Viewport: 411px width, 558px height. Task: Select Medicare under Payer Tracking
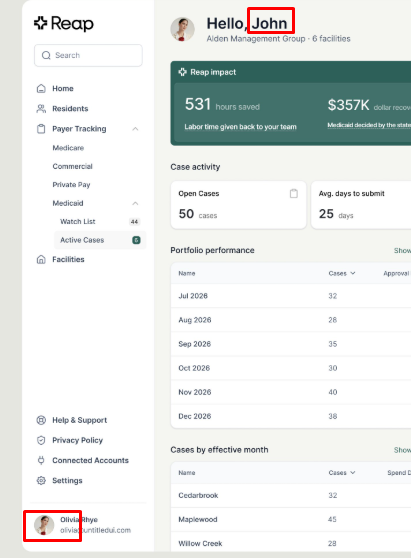[x=68, y=148]
